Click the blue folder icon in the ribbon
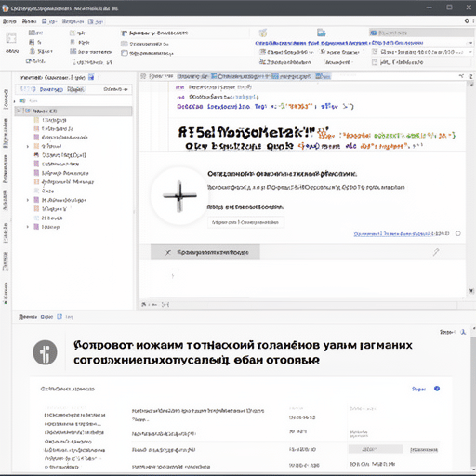The width and height of the screenshot is (476, 476). pyautogui.click(x=322, y=33)
